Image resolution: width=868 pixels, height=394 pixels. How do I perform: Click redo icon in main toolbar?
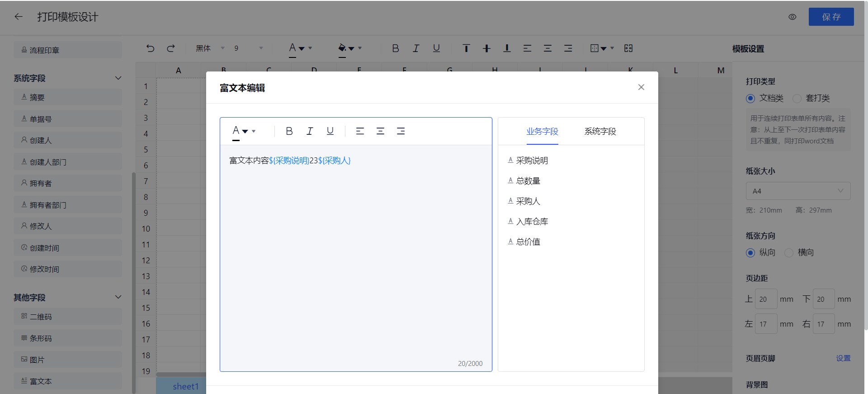[x=171, y=48]
